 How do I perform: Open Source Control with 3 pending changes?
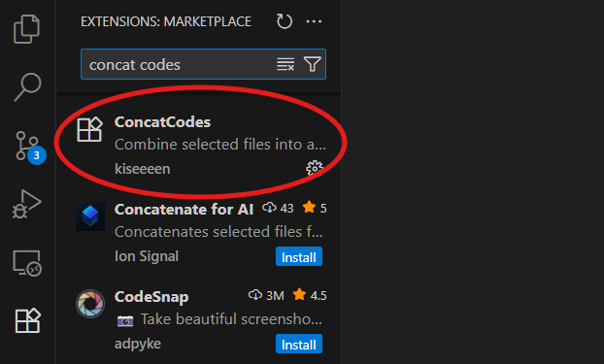[29, 147]
